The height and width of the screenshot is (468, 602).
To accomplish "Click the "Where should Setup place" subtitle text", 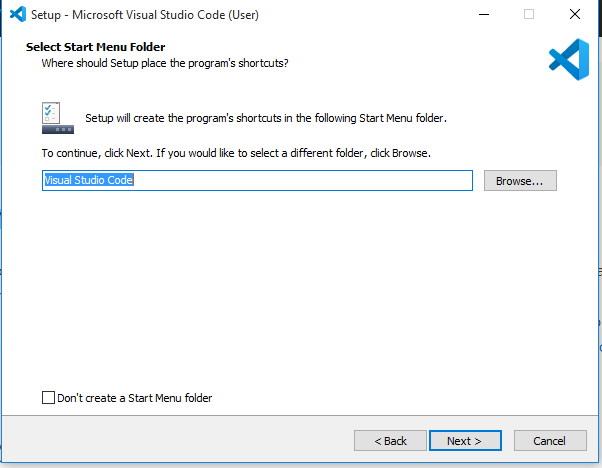I will (165, 63).
